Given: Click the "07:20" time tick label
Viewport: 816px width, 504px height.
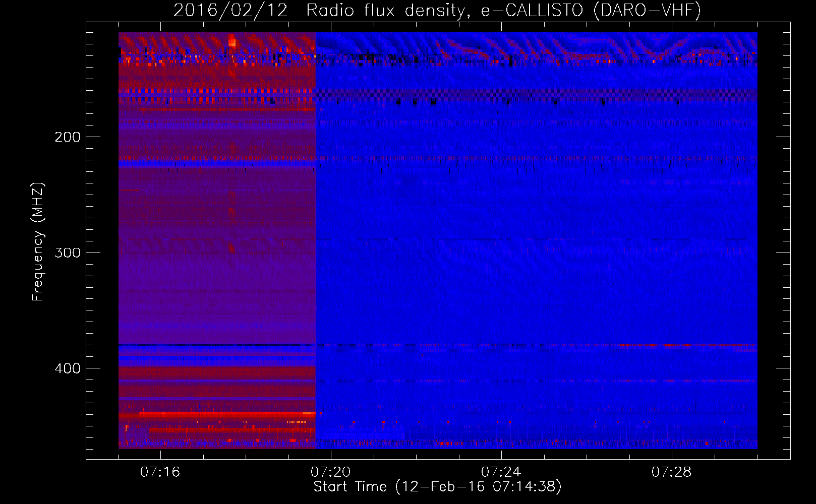Looking at the screenshot, I should tap(331, 472).
